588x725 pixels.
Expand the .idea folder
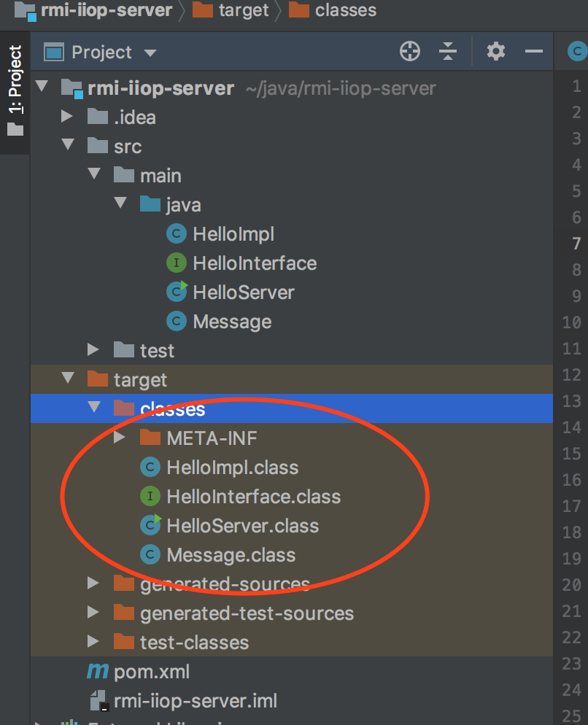(67, 116)
